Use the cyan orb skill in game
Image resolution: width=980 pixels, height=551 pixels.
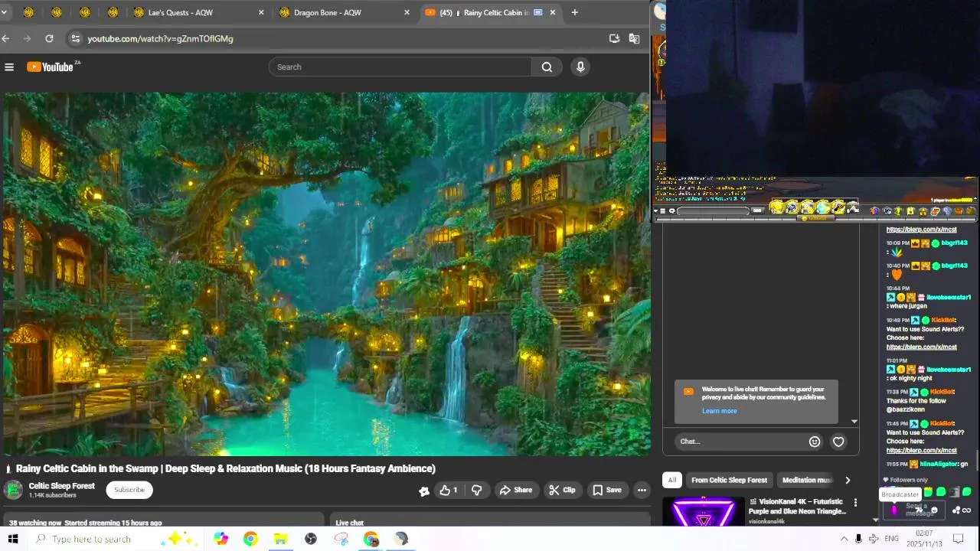[x=823, y=207]
